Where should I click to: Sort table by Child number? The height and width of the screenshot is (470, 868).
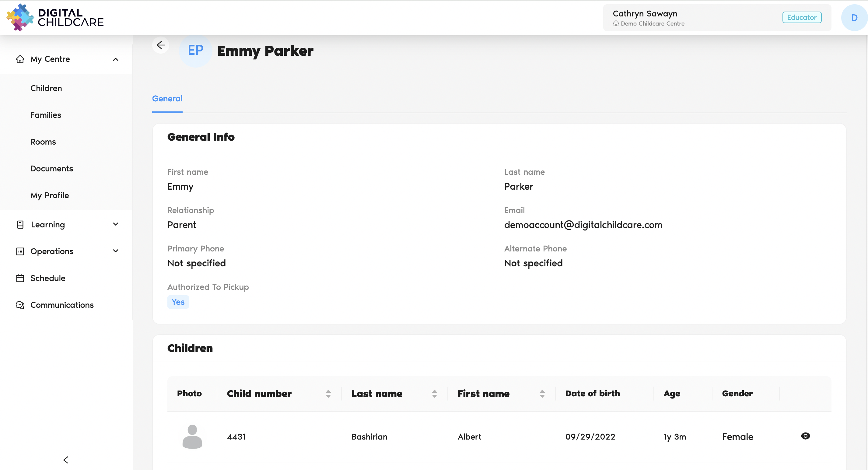pyautogui.click(x=328, y=394)
